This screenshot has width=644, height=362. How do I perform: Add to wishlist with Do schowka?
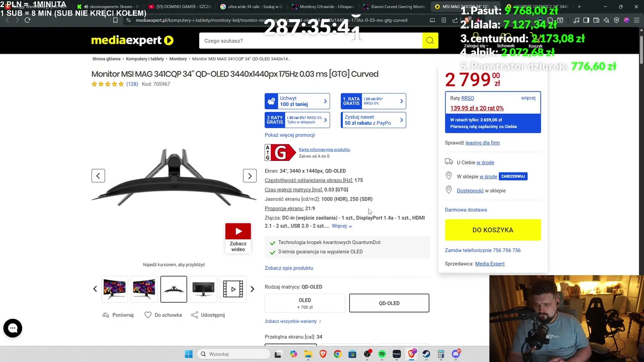pyautogui.click(x=163, y=315)
